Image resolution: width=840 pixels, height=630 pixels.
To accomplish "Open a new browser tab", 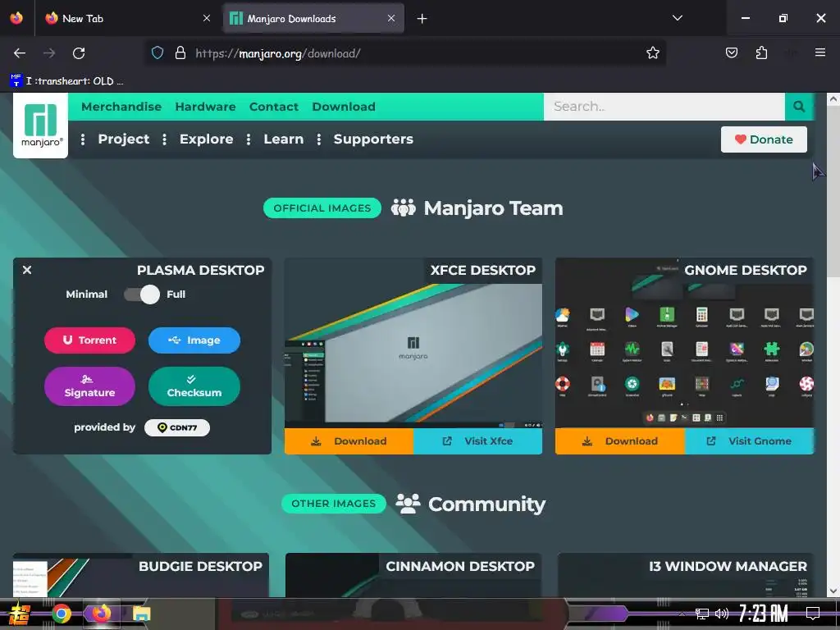I will tap(422, 19).
